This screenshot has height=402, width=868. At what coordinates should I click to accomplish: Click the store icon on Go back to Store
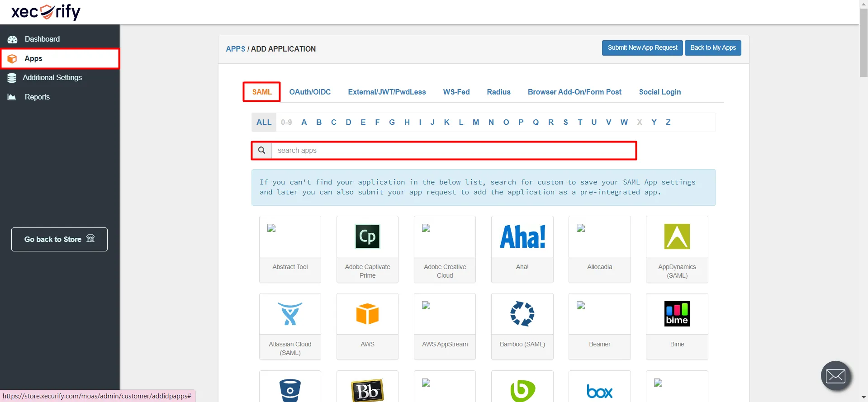point(90,238)
